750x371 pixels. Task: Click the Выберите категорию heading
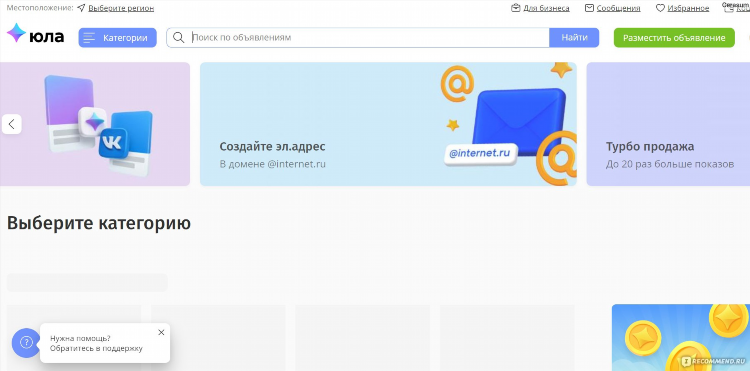pos(99,223)
